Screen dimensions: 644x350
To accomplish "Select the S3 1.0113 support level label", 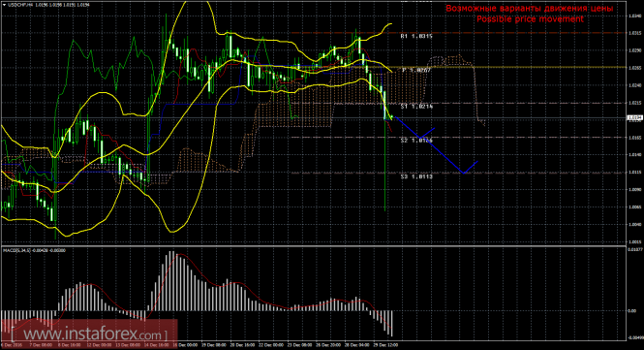I will pyautogui.click(x=416, y=176).
